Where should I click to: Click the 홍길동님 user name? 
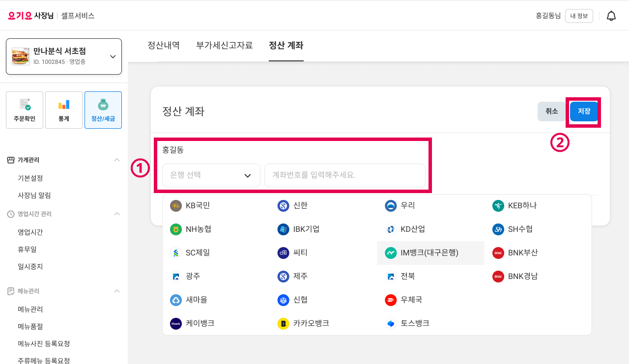pos(548,16)
